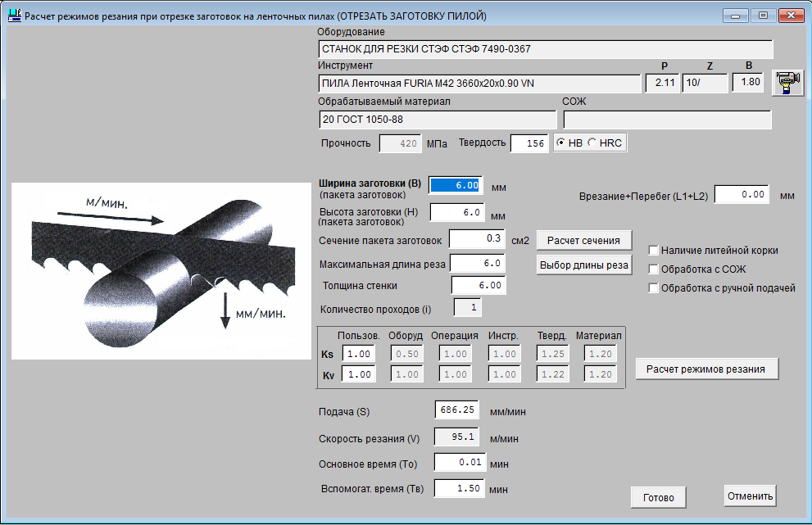
Task: Focus the Высота заготовки (H) field
Action: click(456, 212)
